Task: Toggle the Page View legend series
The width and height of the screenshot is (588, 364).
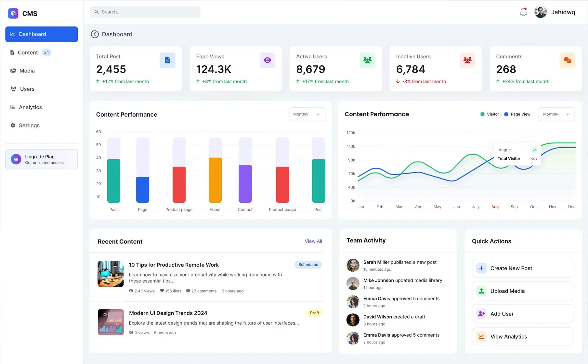Action: [x=517, y=114]
